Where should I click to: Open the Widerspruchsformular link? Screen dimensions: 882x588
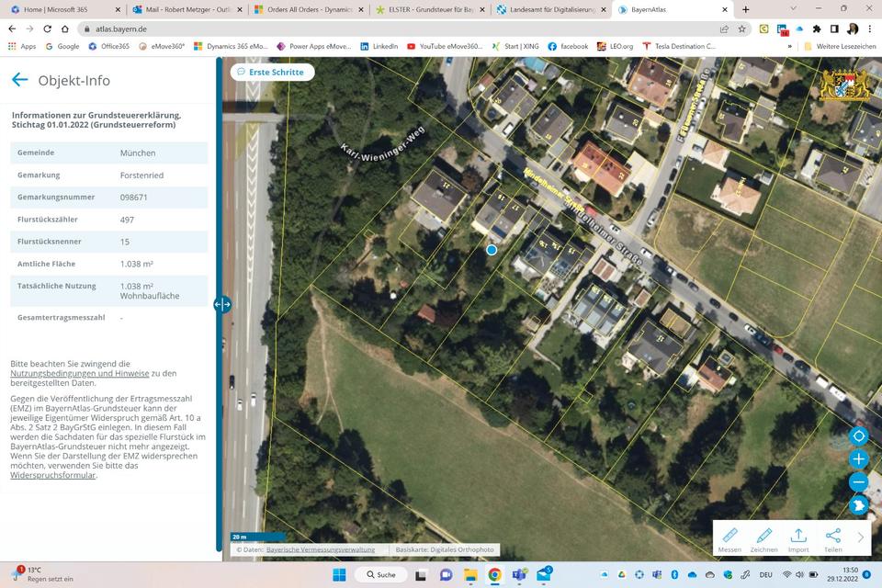[x=53, y=476]
